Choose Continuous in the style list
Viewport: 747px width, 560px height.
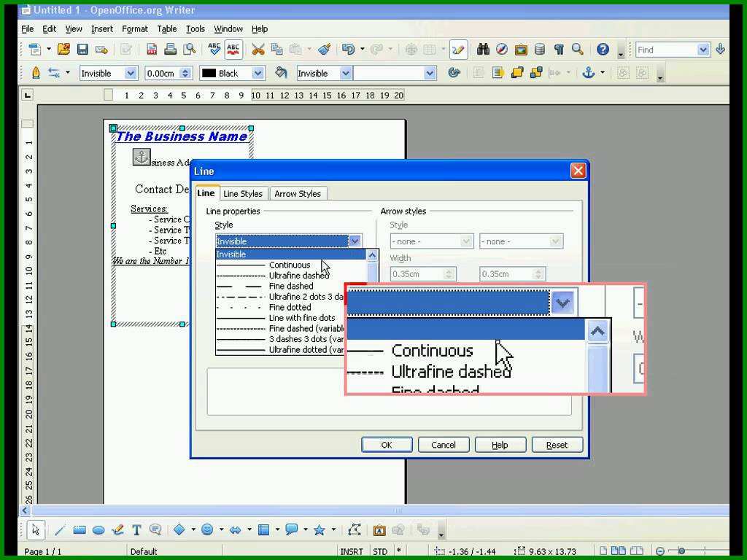pyautogui.click(x=291, y=265)
